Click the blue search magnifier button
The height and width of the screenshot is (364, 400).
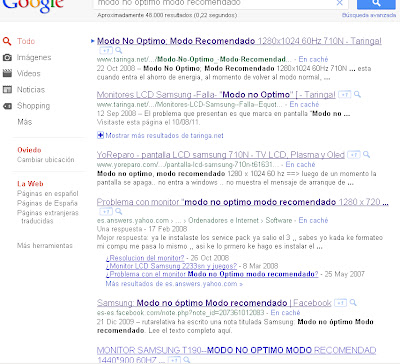point(376,4)
